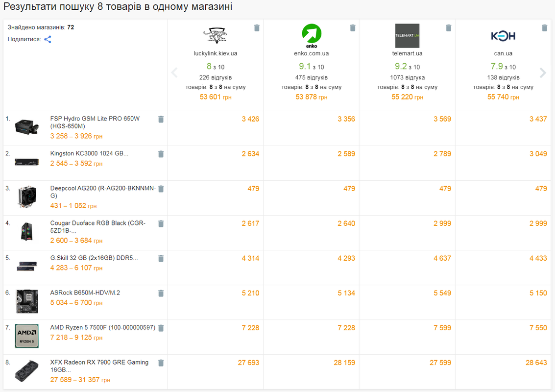
Task: Click price 7 550 for AMD Ryzen 5
Action: click(x=538, y=328)
